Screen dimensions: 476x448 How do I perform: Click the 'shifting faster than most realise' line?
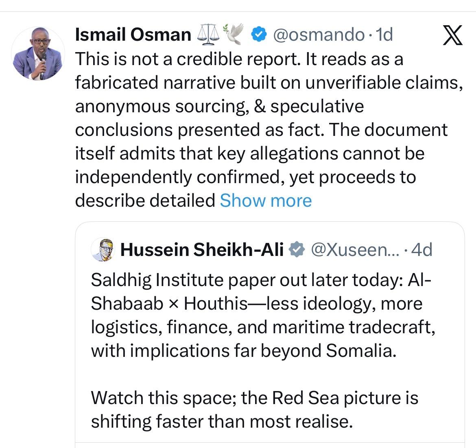(x=221, y=421)
